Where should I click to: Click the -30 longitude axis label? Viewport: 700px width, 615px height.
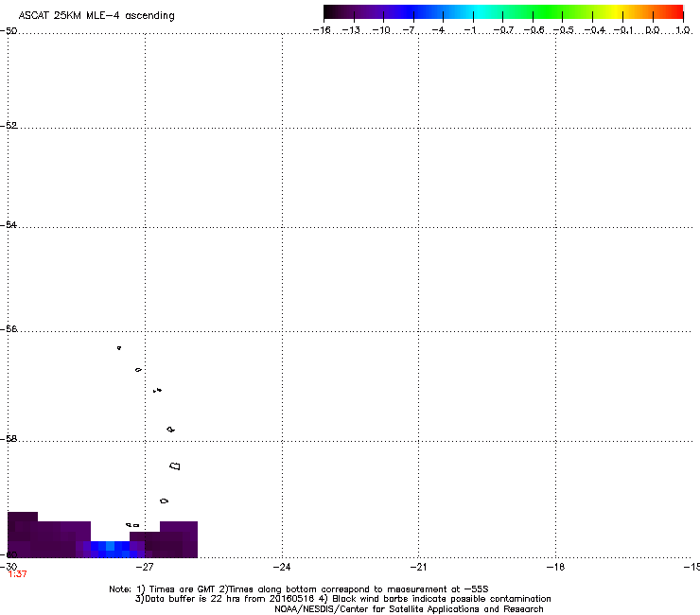coord(9,567)
